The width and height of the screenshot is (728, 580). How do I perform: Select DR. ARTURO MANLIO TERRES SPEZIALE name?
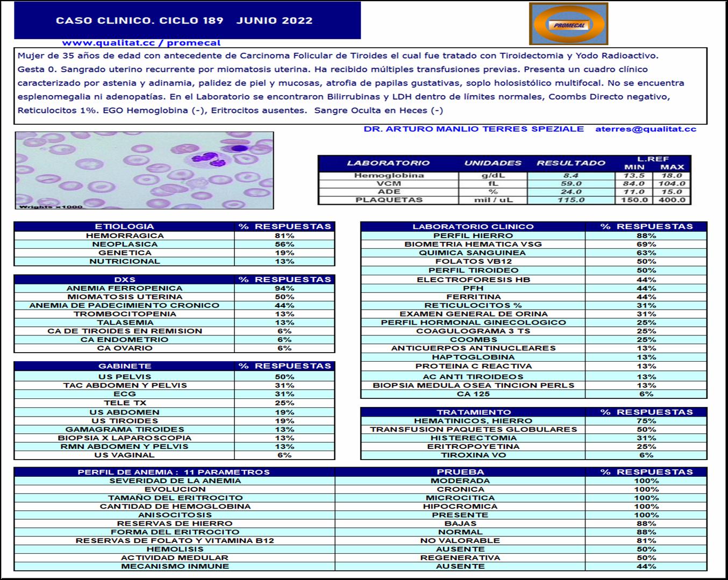(x=474, y=129)
